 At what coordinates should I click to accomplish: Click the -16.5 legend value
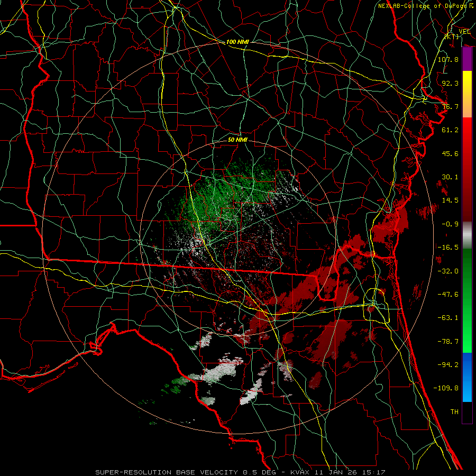tap(448, 248)
